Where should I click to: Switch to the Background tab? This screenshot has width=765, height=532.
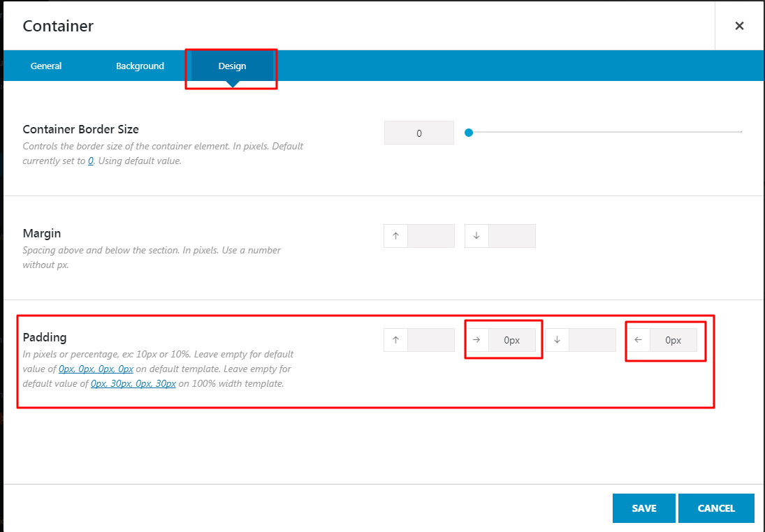pos(140,66)
